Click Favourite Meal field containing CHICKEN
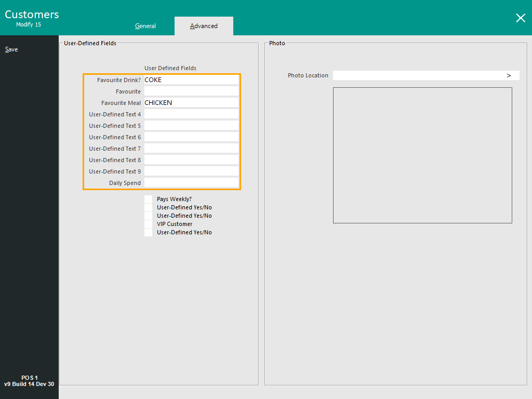532x399 pixels. pyautogui.click(x=191, y=103)
